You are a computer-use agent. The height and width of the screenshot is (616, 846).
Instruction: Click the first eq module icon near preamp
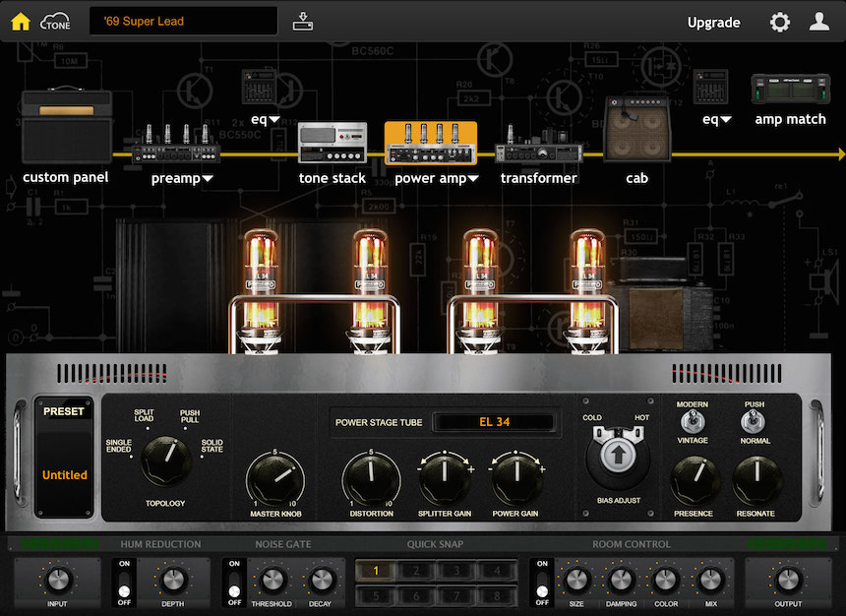click(260, 87)
